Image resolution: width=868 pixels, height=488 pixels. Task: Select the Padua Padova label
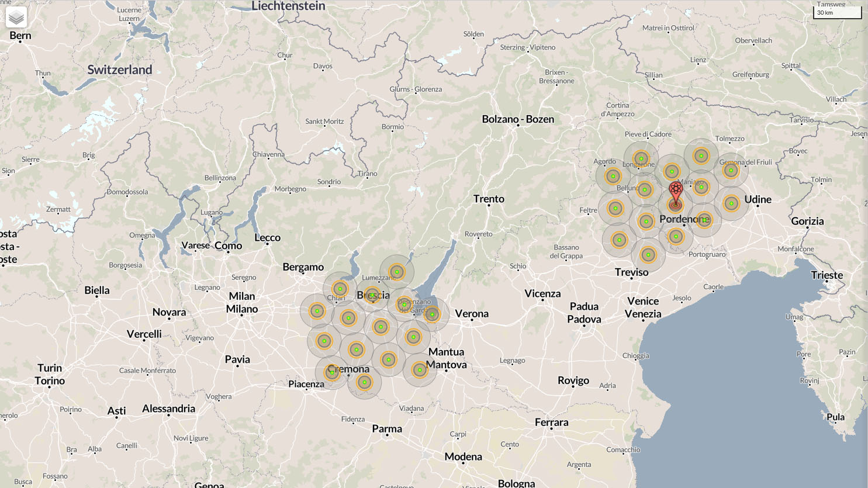[584, 313]
